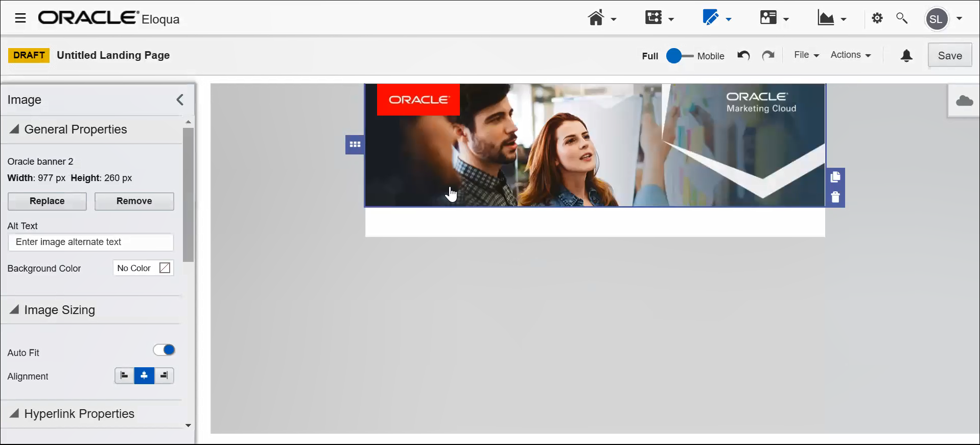This screenshot has width=980, height=445.
Task: Expand the Assets dropdown arrow
Action: 729,19
